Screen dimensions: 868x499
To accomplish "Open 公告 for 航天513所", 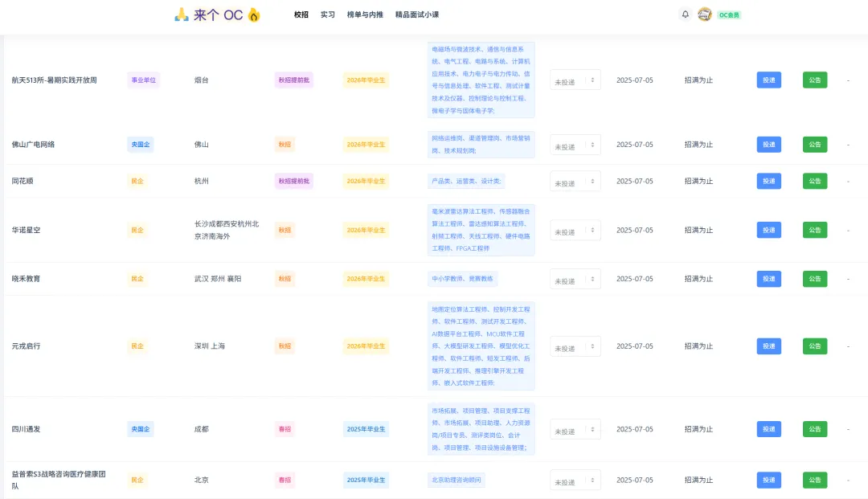I will click(x=815, y=80).
